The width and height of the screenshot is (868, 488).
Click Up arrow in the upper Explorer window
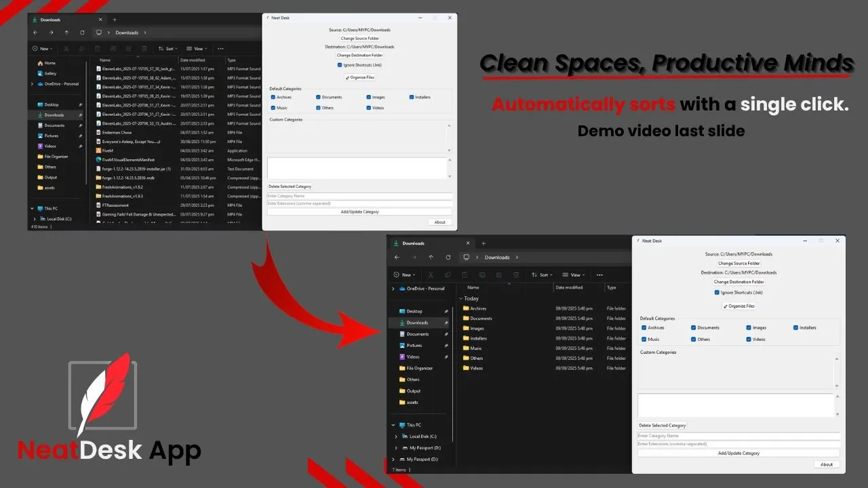click(x=66, y=33)
